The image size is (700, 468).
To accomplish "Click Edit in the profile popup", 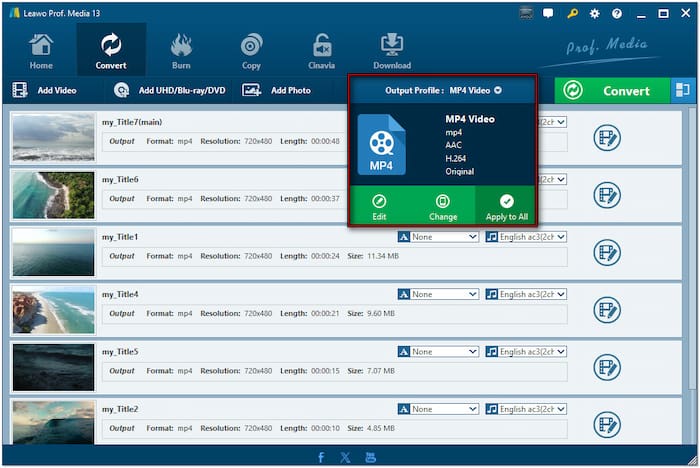I will (379, 207).
